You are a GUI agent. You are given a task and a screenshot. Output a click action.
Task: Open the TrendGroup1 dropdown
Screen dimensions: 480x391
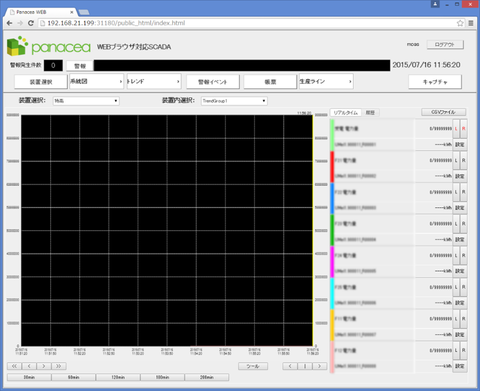click(234, 101)
